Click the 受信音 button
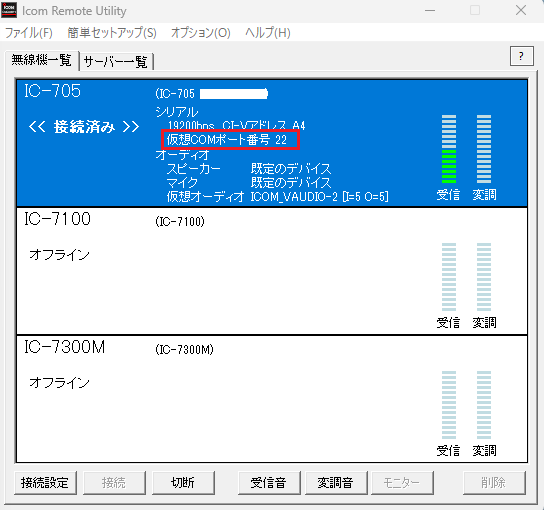The height and width of the screenshot is (510, 544). (x=269, y=483)
